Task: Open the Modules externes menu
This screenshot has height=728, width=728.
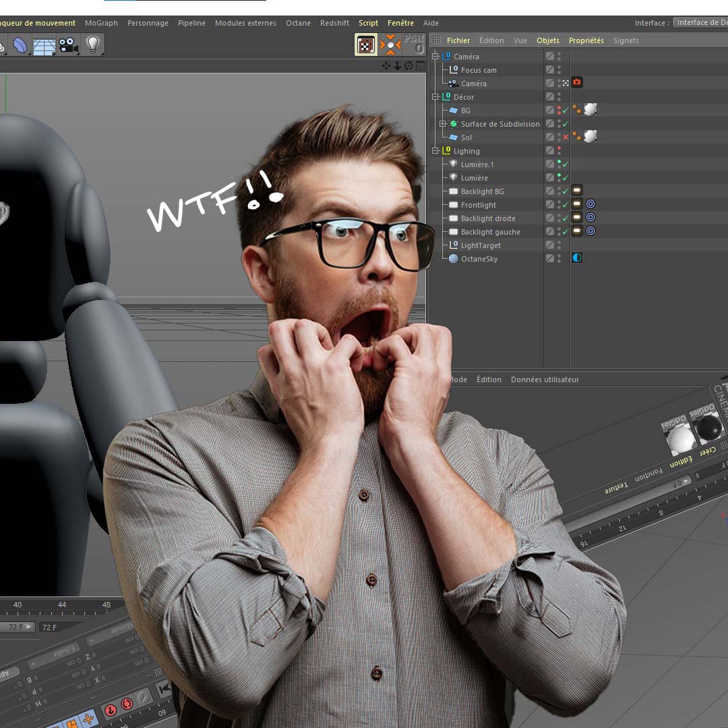Action: click(245, 23)
